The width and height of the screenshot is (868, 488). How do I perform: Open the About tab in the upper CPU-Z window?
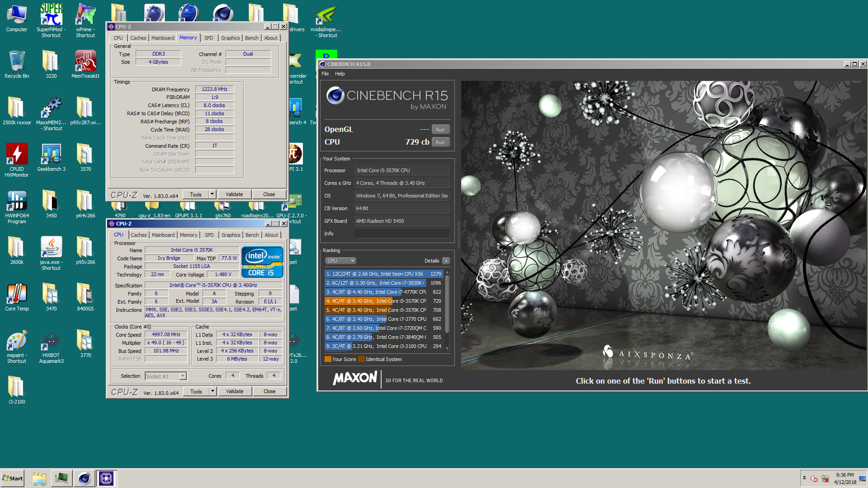click(271, 38)
